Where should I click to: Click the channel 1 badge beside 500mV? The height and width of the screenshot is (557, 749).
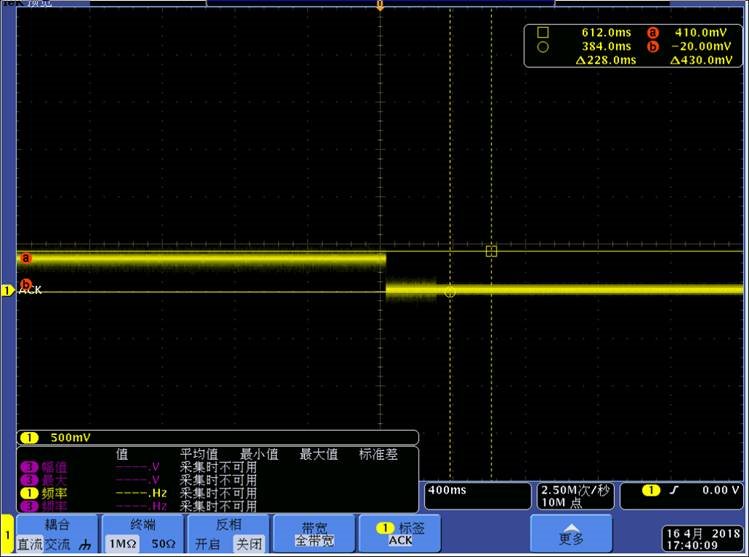pos(30,438)
